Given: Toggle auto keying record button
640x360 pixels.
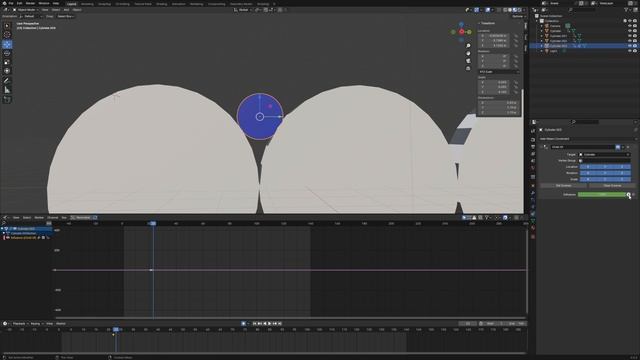Looking at the screenshot, I should coord(243,323).
